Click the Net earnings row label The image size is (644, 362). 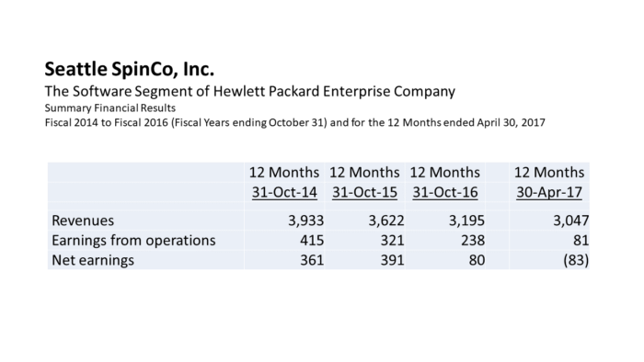[x=93, y=260]
